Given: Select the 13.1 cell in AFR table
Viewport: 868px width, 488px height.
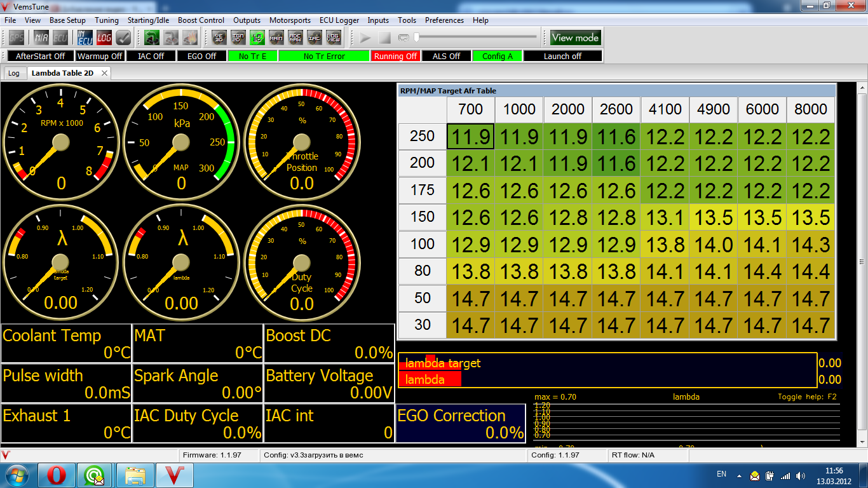Looking at the screenshot, I should coord(665,217).
